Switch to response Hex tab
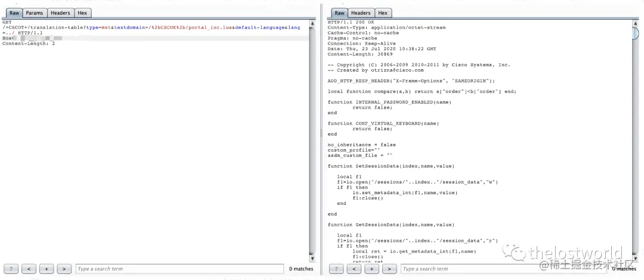This screenshot has height=280, width=644. pyautogui.click(x=383, y=13)
